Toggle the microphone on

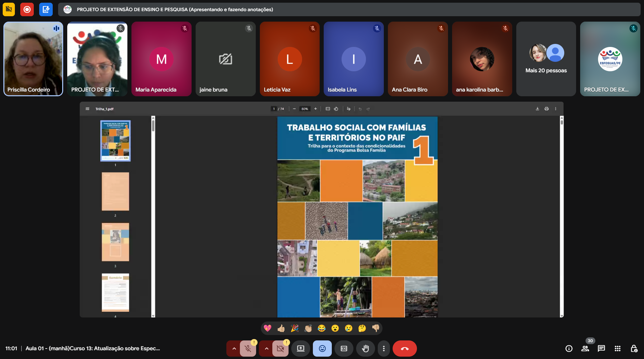[248, 349]
